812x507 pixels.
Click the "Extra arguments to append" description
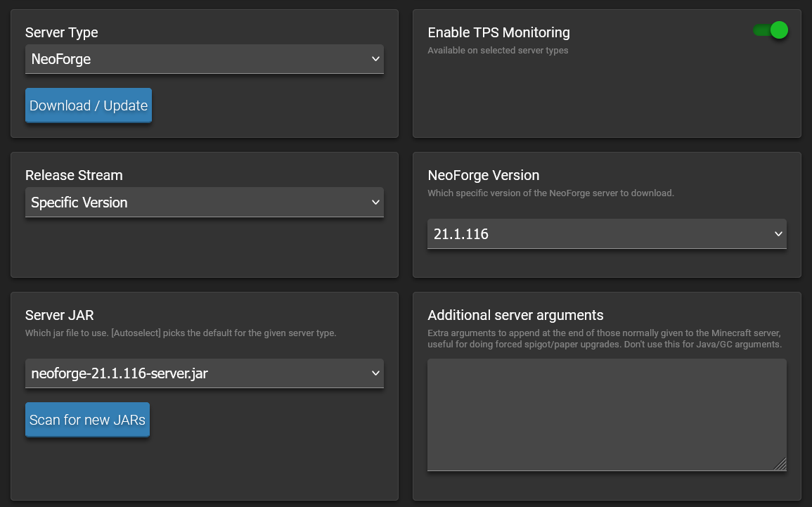[605, 339]
